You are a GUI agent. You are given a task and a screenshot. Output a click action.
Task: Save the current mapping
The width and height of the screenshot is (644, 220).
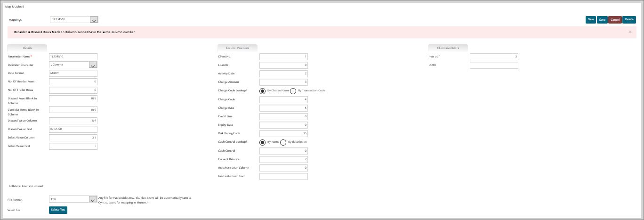(602, 19)
